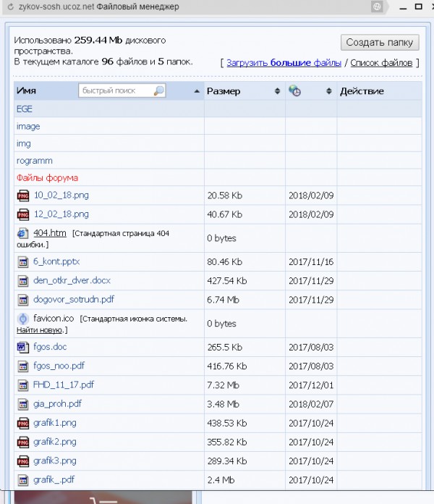Image resolution: width=434 pixels, height=504 pixels.
Task: Click the size value 427.54 Kb
Action: click(x=227, y=281)
